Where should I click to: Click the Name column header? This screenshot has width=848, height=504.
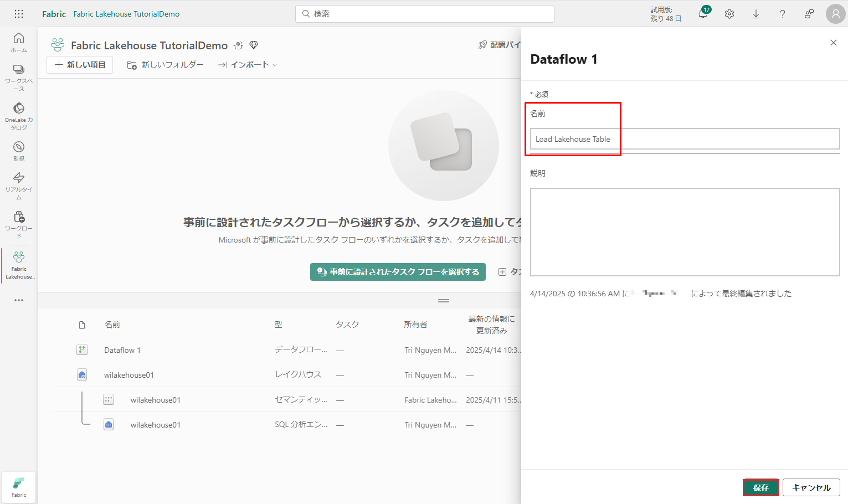pos(112,325)
